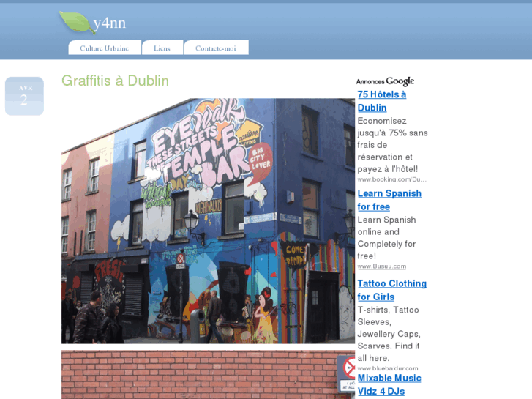Open the y4nn site title

click(x=109, y=23)
